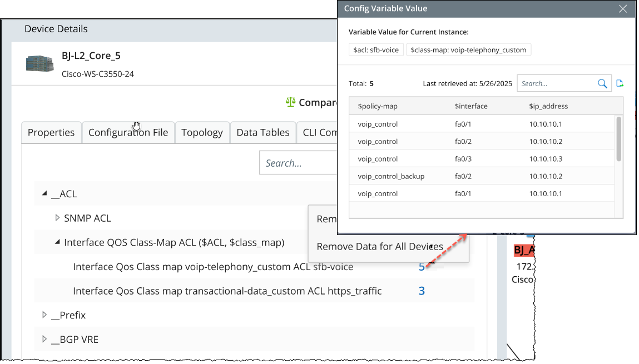The width and height of the screenshot is (639, 364).
Task: Click the Search field in Device Details
Action: pos(300,162)
